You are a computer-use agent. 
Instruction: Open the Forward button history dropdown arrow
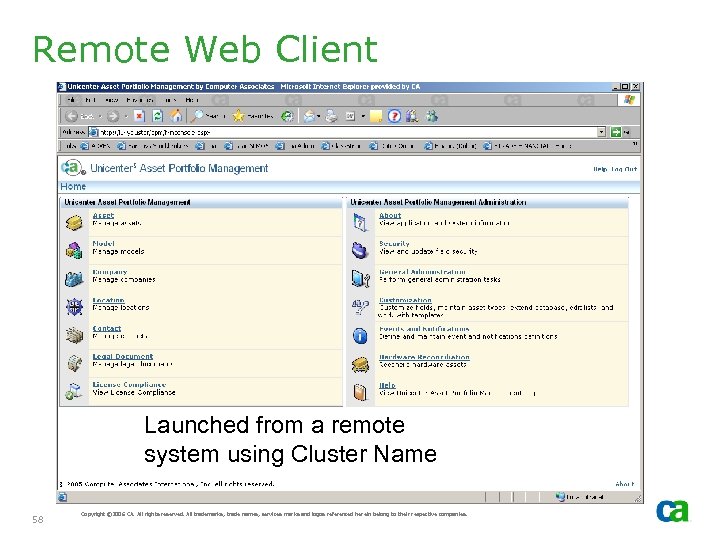click(x=126, y=116)
